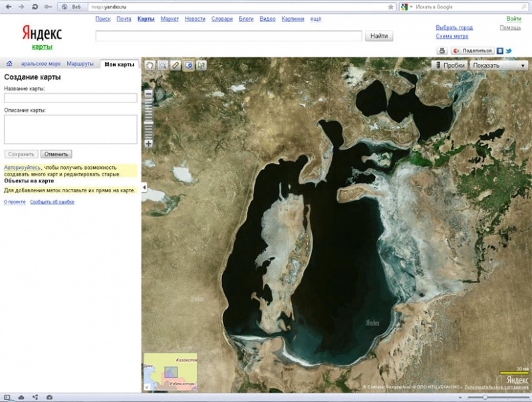Activate the magnifier zoom tool
This screenshot has height=402, width=532.
click(x=162, y=65)
